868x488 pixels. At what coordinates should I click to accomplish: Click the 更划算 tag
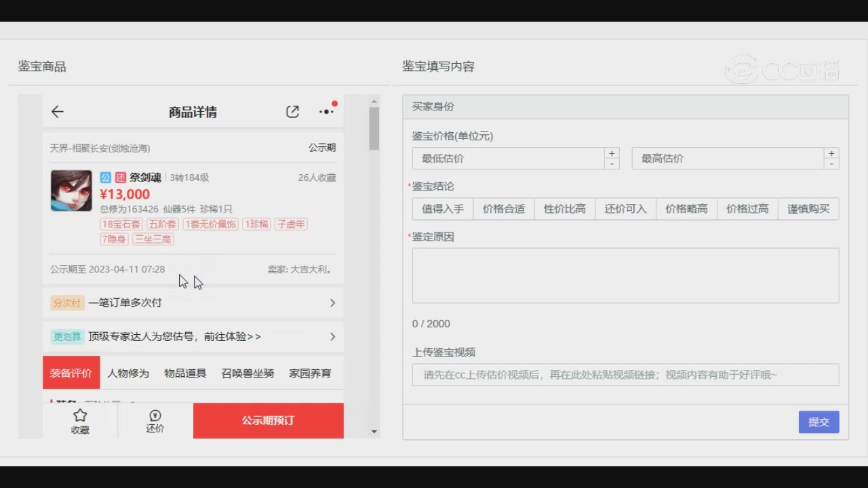(x=67, y=337)
